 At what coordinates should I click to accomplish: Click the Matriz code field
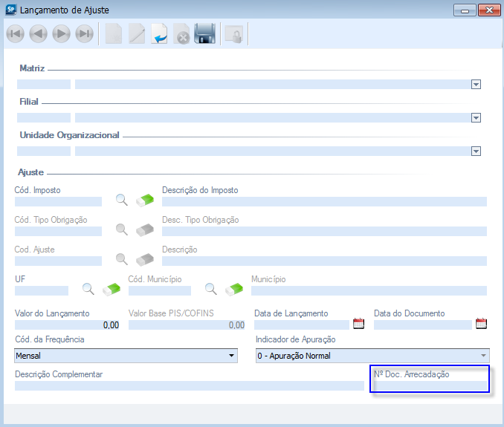point(44,85)
